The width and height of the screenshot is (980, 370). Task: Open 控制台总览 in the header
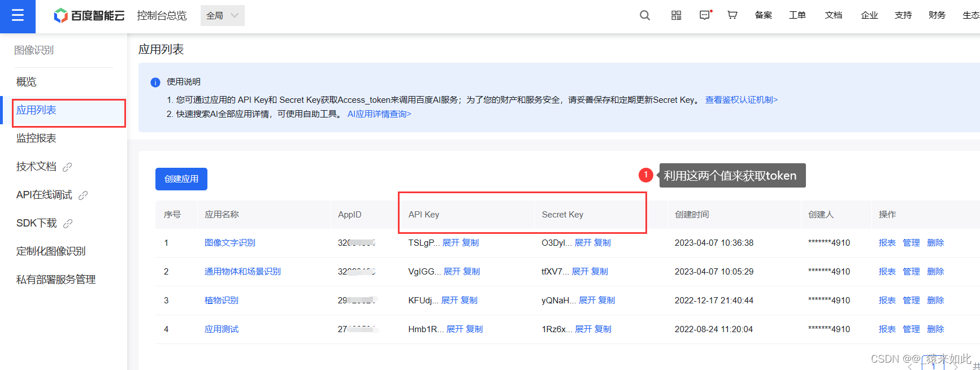click(x=162, y=16)
